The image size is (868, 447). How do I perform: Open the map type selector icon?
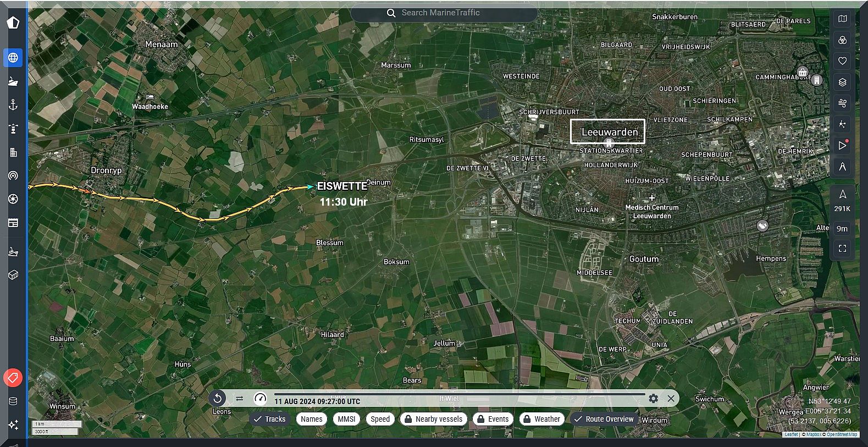(842, 19)
